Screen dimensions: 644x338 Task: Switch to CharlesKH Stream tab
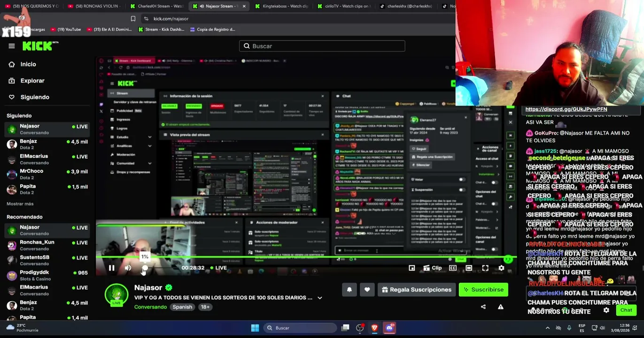(x=157, y=6)
